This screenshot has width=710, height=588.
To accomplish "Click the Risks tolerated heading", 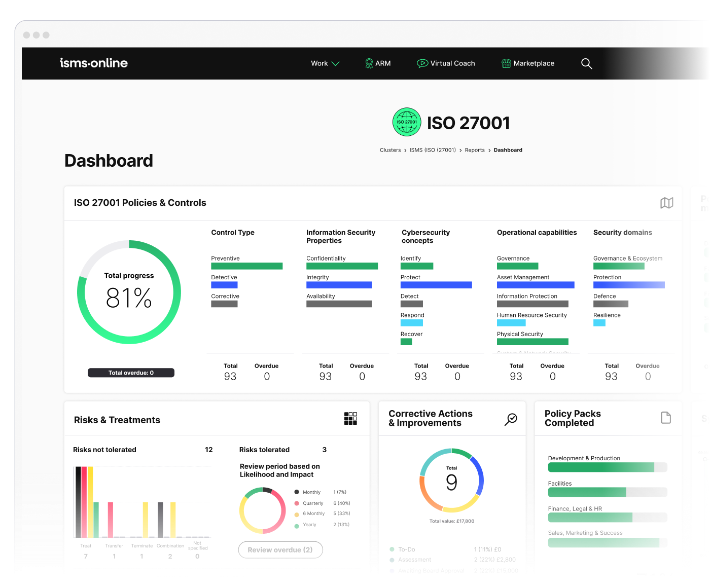I will [264, 450].
